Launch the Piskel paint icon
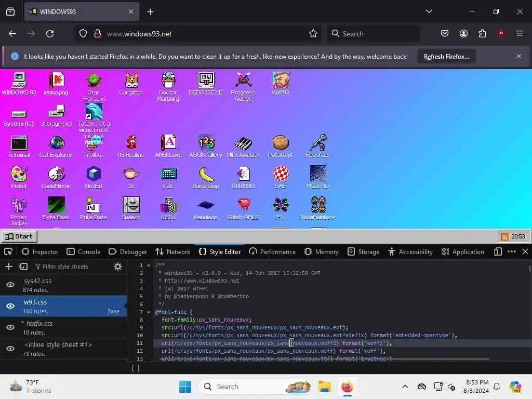This screenshot has height=399, width=532. 19,177
